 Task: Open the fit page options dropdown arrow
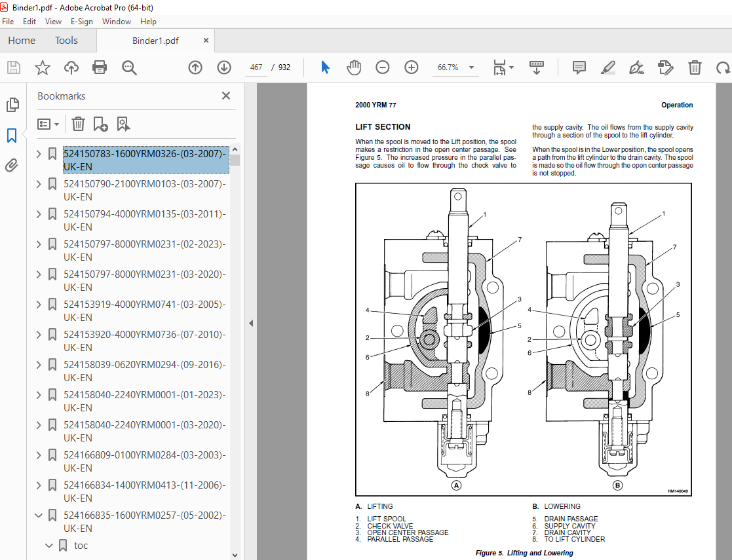pyautogui.click(x=511, y=67)
